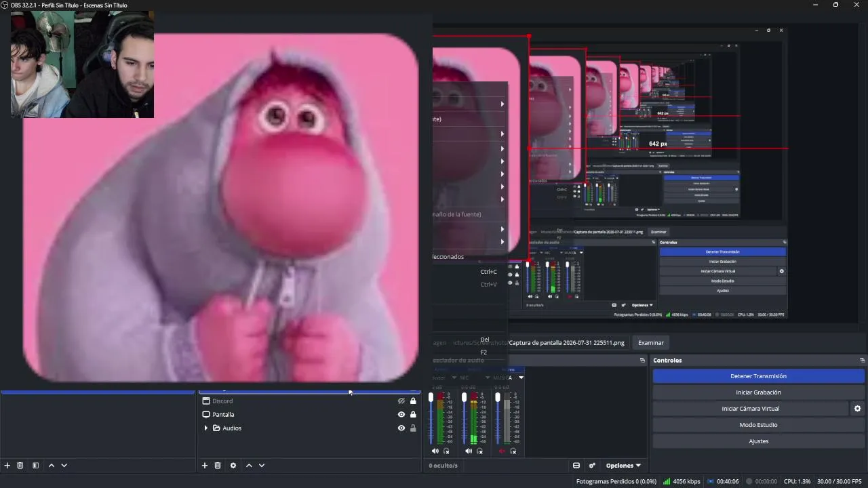
Task: Click the green bitrate signal bars icon
Action: tap(667, 482)
